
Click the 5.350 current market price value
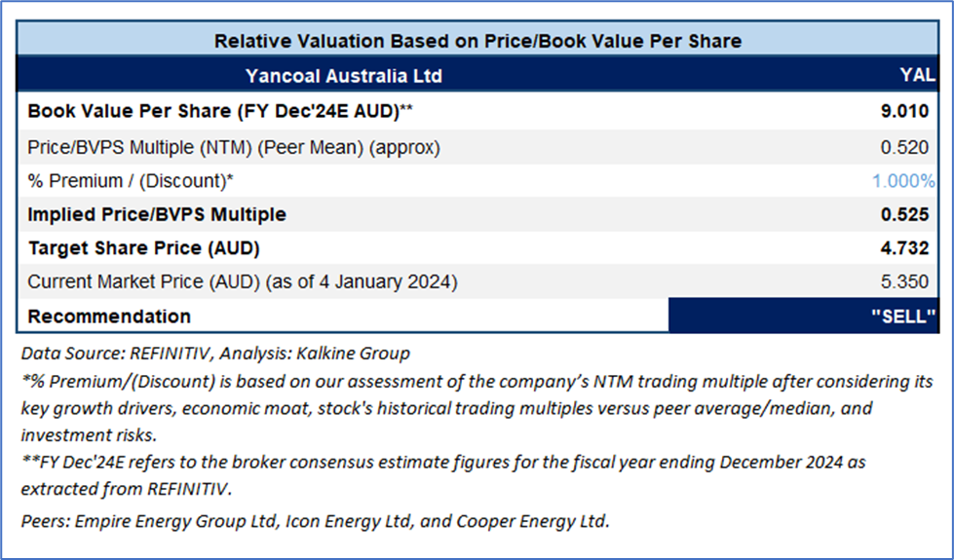904,281
